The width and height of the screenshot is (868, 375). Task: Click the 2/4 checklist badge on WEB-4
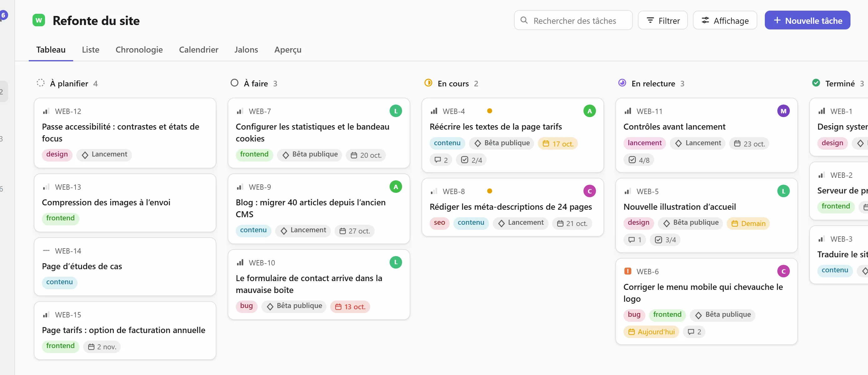pyautogui.click(x=471, y=160)
